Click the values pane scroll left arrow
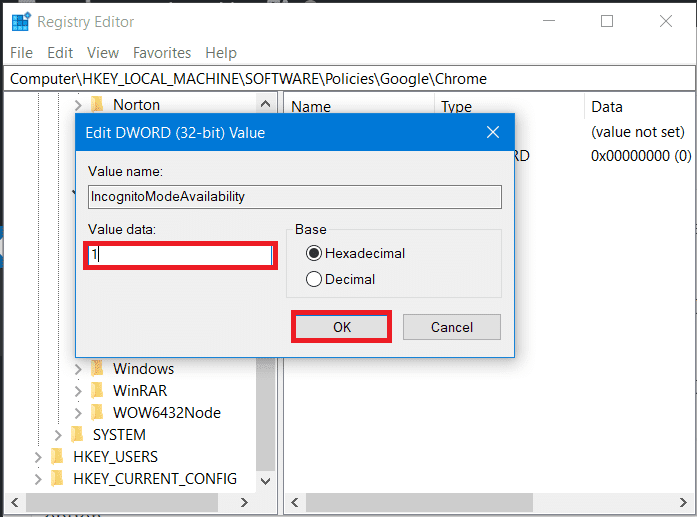The image size is (697, 517). coord(294,502)
